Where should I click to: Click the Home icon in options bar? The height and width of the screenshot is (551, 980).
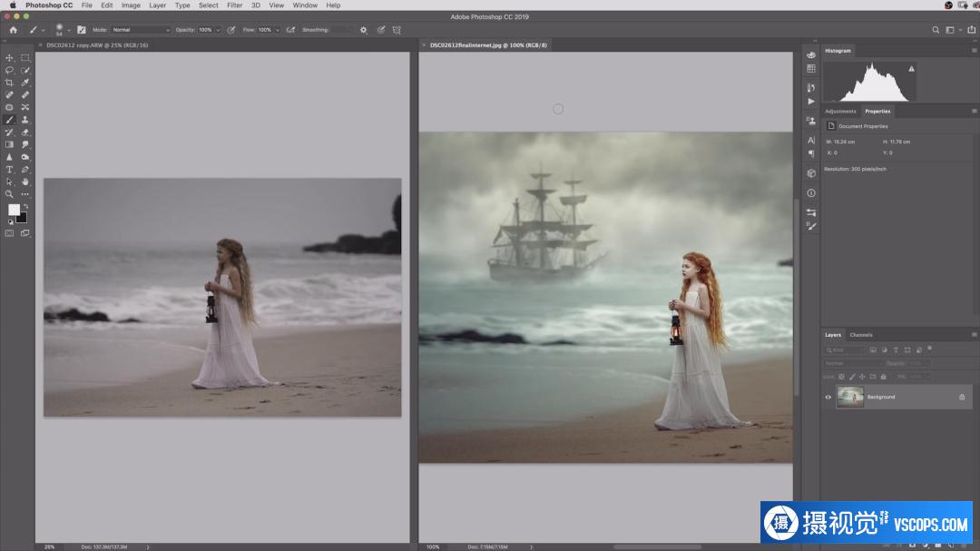pyautogui.click(x=13, y=30)
